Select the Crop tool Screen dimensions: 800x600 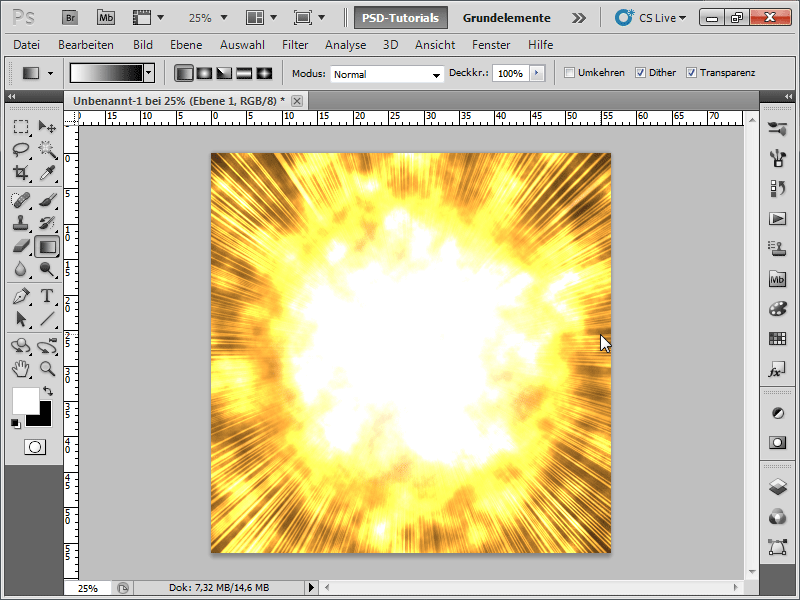[21, 173]
